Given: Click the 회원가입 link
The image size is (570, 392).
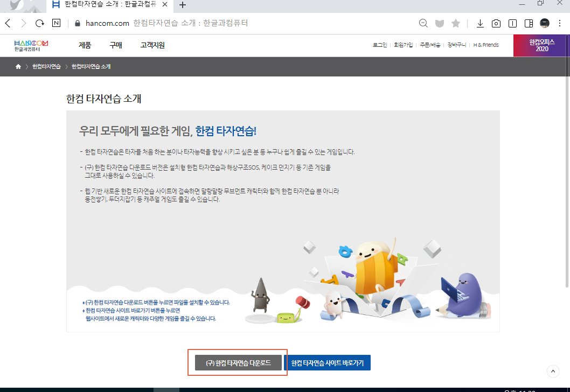Looking at the screenshot, I should click(404, 45).
